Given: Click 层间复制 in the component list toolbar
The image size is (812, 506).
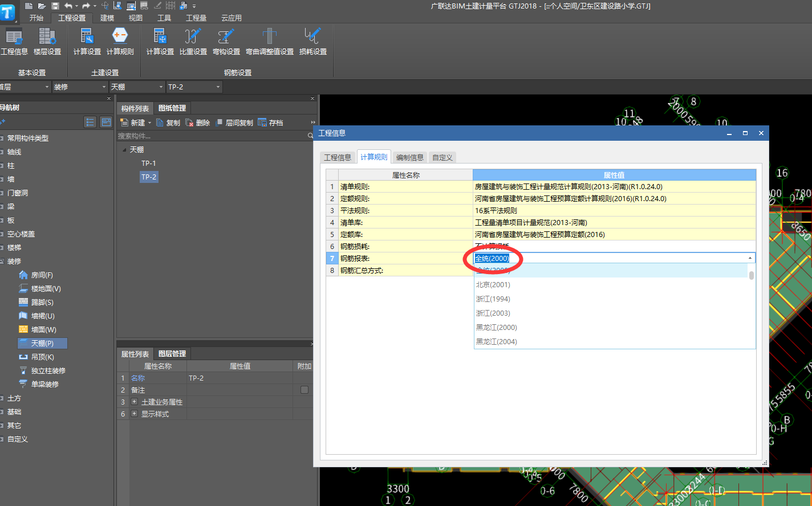Looking at the screenshot, I should (235, 123).
